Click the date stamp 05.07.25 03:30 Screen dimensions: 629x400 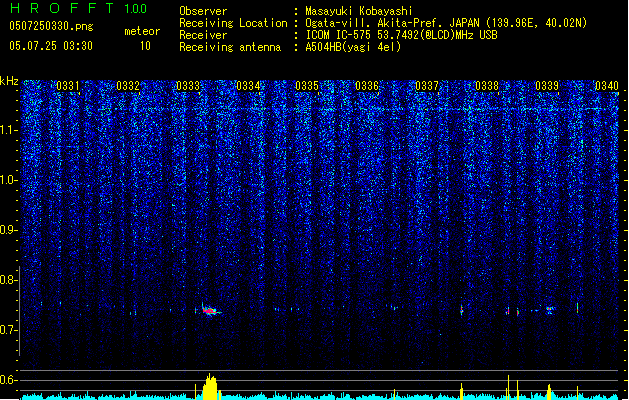tap(51, 46)
